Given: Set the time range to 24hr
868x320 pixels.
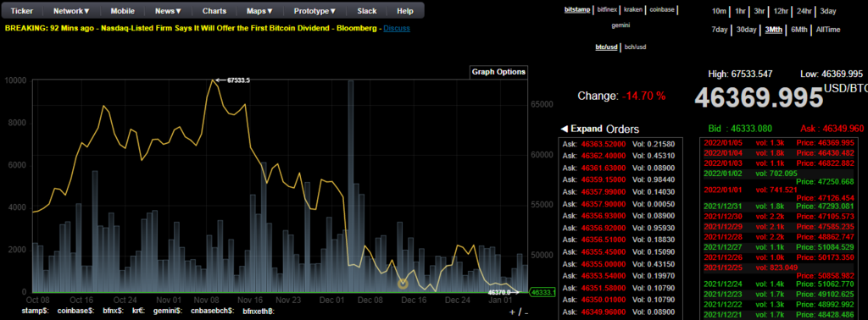Looking at the screenshot, I should tap(804, 11).
